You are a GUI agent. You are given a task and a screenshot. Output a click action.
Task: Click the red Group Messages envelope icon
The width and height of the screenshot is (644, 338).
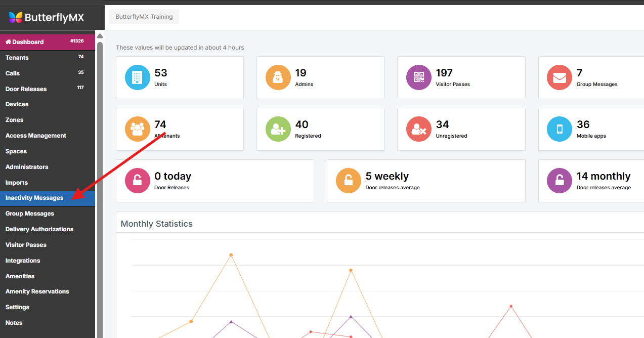pos(560,77)
